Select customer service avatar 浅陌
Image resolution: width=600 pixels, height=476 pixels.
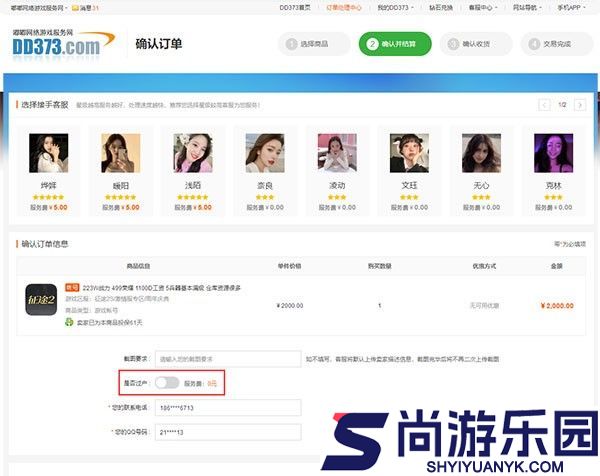(x=193, y=153)
